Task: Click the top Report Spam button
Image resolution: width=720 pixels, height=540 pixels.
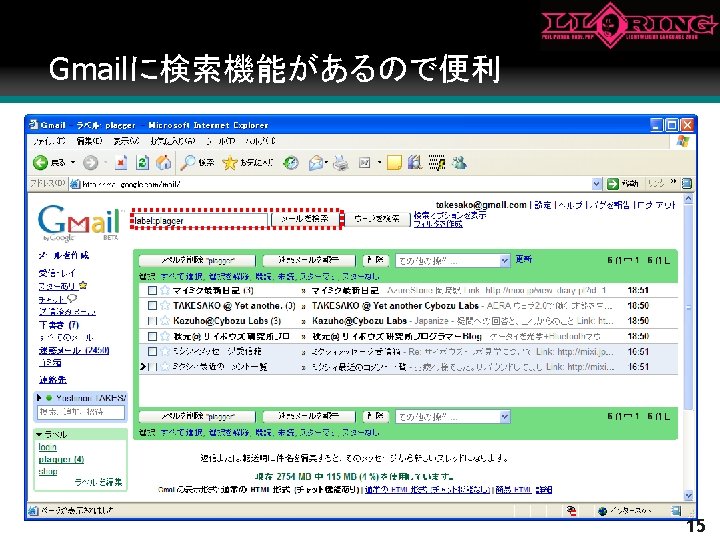Action: [x=309, y=260]
